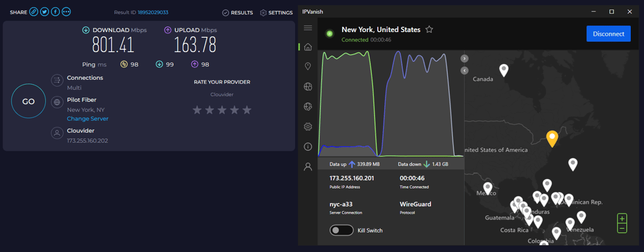Open the RESULTS page in Speedtest

(x=237, y=13)
